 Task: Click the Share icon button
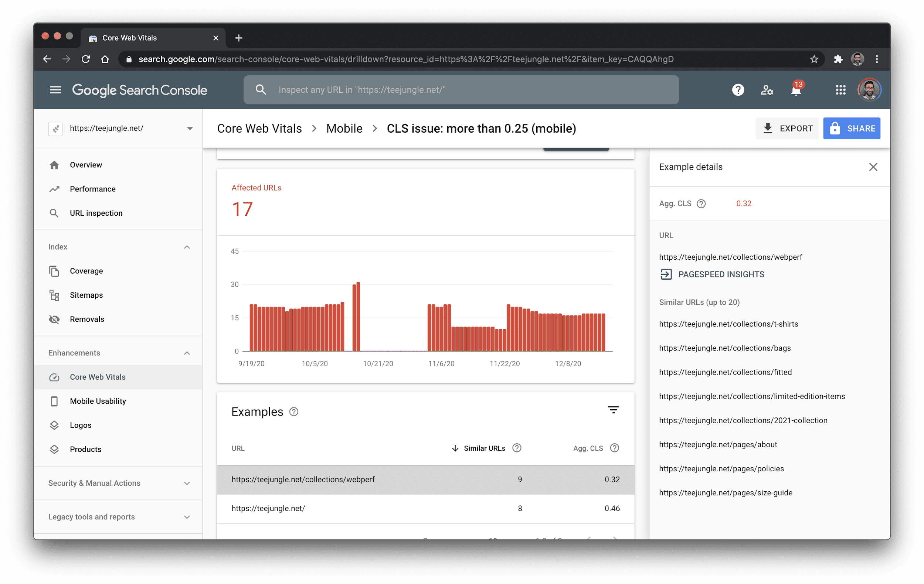853,129
